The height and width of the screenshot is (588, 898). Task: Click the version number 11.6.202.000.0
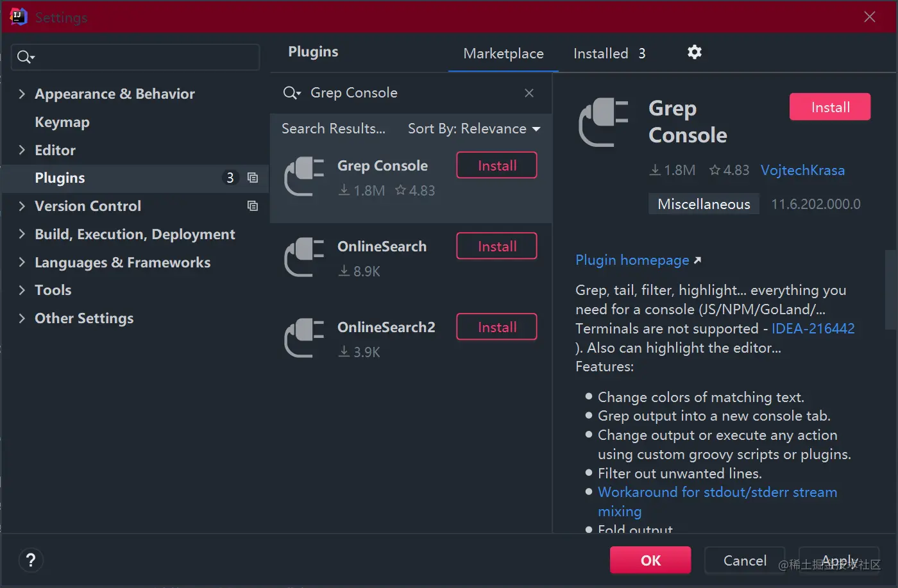(x=816, y=205)
